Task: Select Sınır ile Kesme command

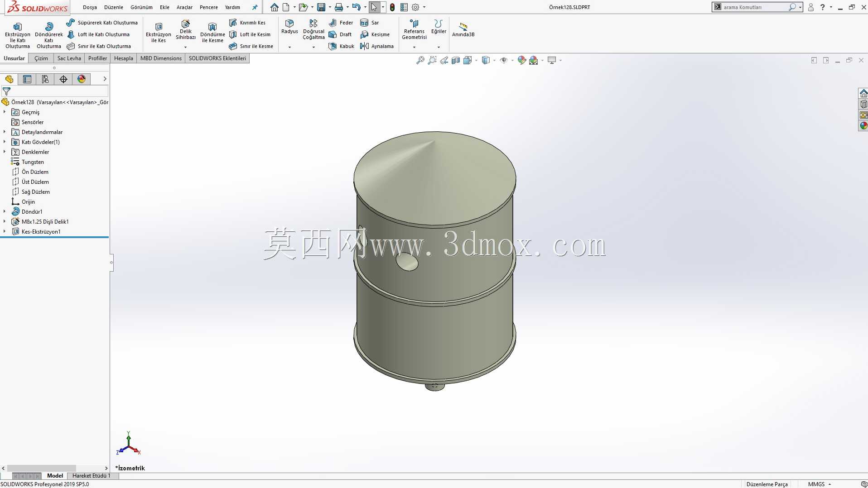Action: coord(251,46)
